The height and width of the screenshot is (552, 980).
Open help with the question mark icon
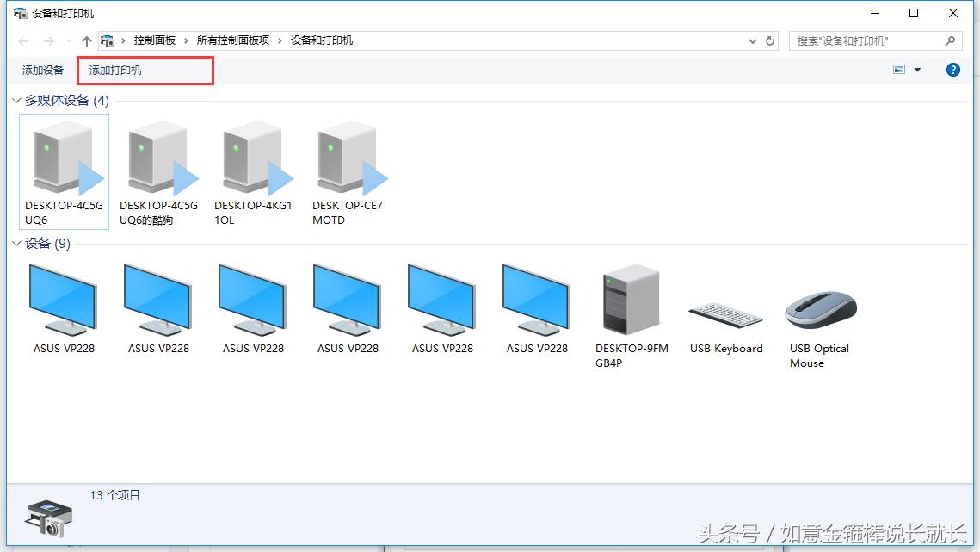pyautogui.click(x=952, y=70)
